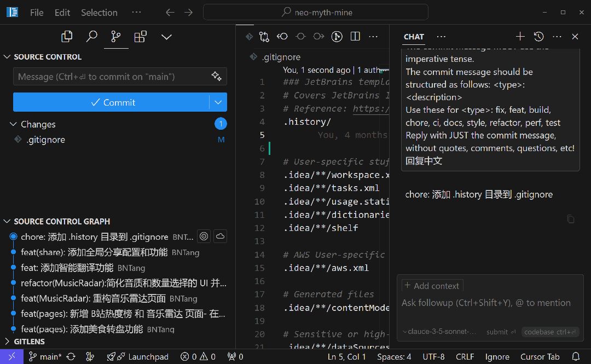
Task: Click the chat history clock icon
Action: point(538,37)
